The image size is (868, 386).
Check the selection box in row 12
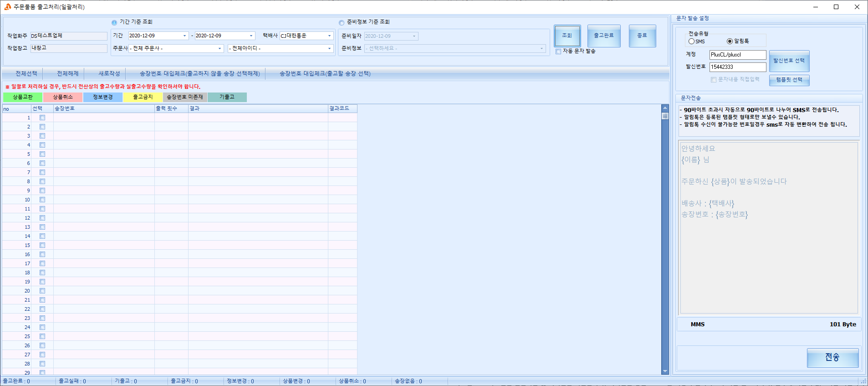tap(42, 218)
